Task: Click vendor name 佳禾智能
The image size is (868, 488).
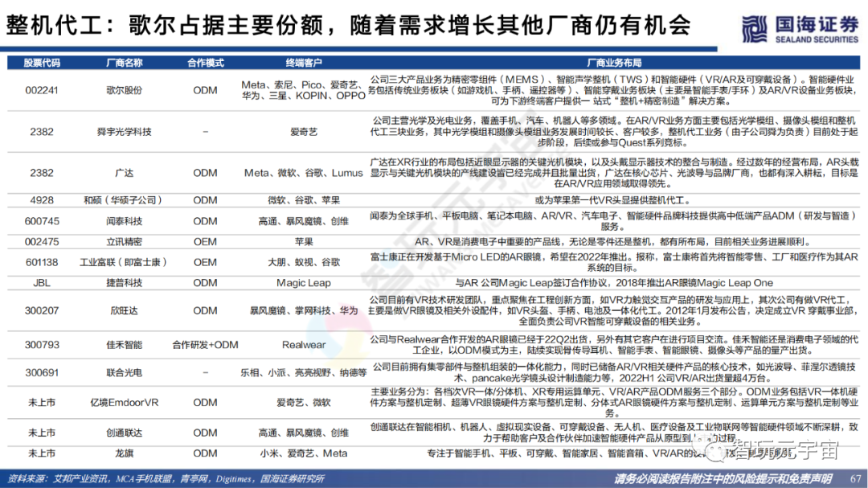Action: [x=124, y=345]
